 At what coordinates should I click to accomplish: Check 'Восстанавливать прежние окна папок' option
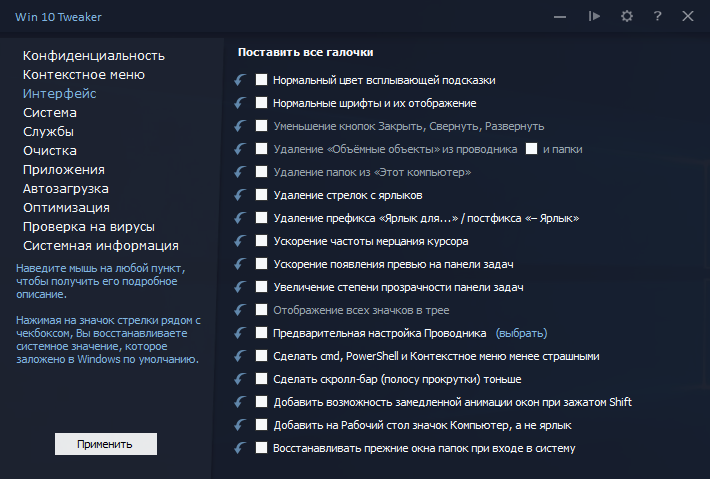click(x=261, y=448)
